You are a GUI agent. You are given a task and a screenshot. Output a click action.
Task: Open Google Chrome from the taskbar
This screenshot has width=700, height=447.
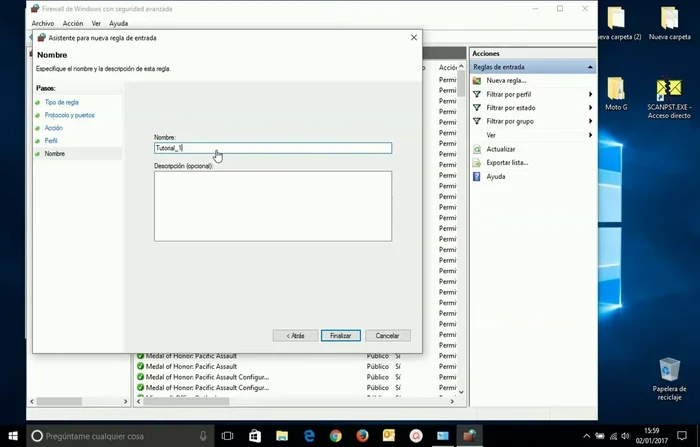[x=335, y=436]
